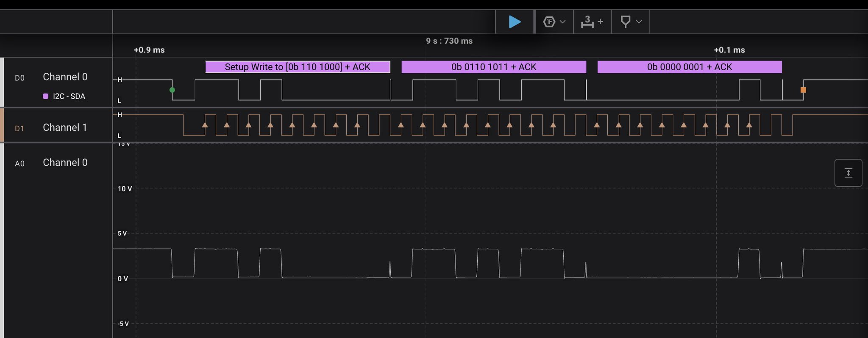Select the '0b 0000 0001 + ACK' decoded frame

[690, 67]
